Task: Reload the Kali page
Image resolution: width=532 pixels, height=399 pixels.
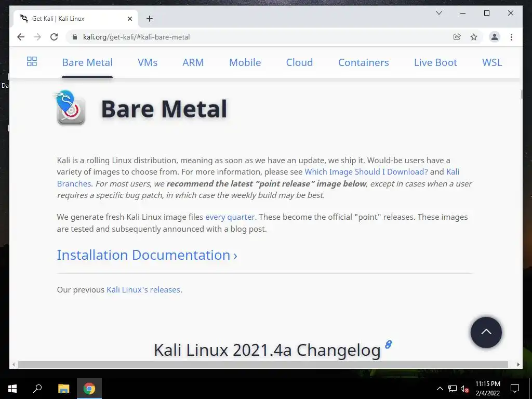Action: 54,37
